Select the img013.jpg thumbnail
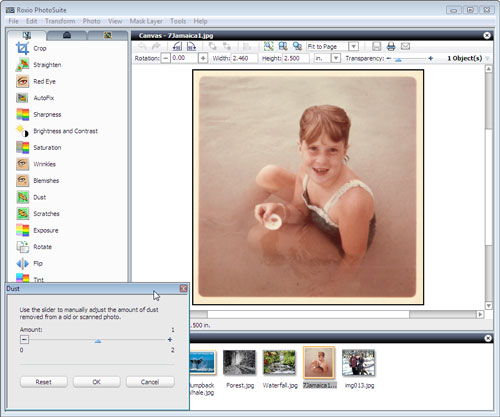500x417 pixels. (359, 362)
